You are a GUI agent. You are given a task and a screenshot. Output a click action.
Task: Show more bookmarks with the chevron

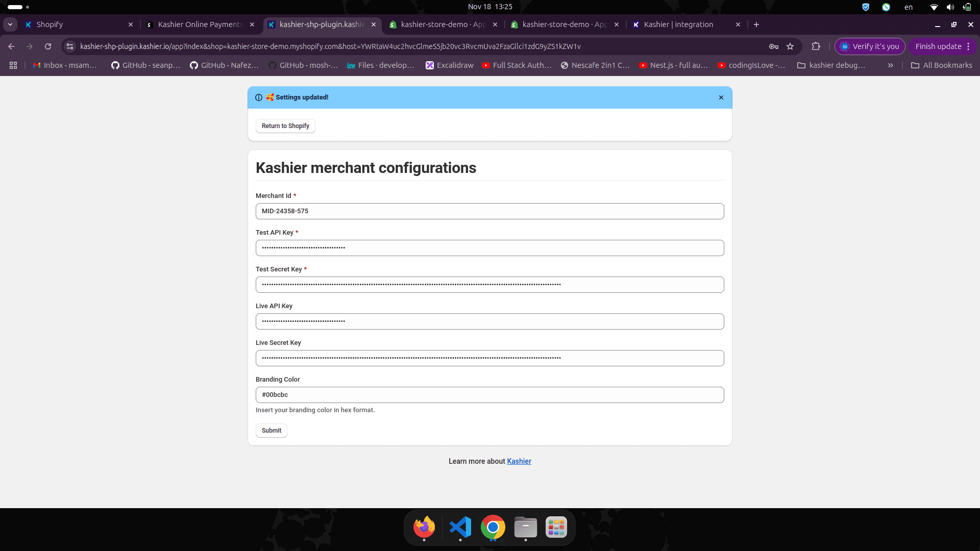pos(891,65)
